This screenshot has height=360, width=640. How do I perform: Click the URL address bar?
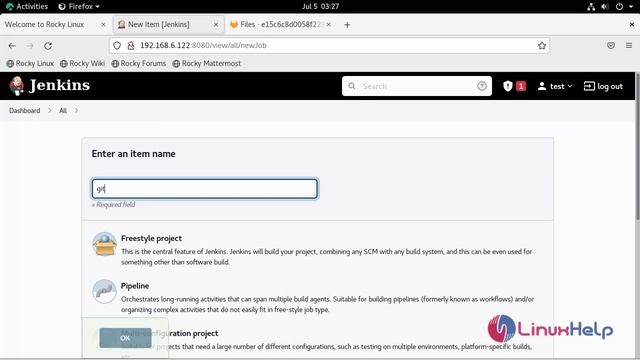tap(329, 46)
